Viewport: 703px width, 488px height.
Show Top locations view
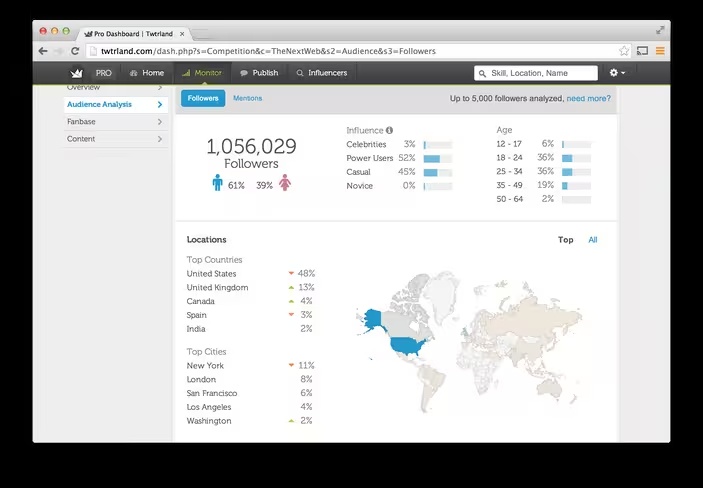(565, 240)
